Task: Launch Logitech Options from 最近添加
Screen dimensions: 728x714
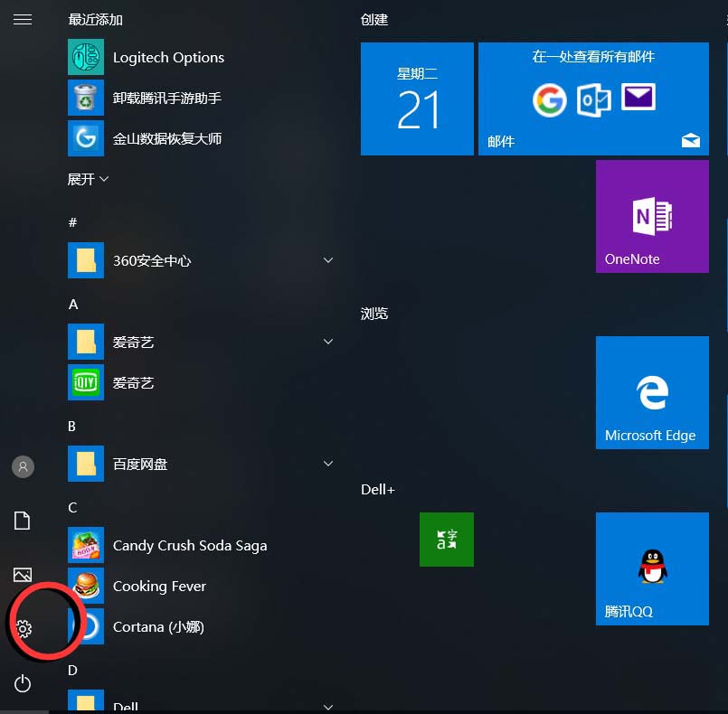Action: (167, 57)
